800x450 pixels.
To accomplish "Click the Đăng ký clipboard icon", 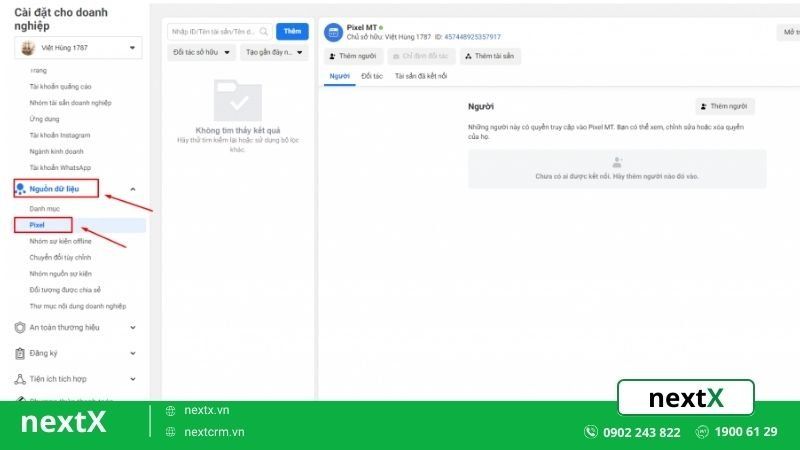I will (x=21, y=353).
